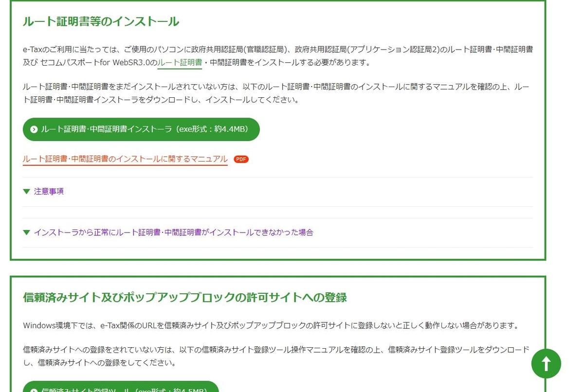Screen dimensions: 584x392
Task: Click the white circle arrow in the green download button
Action: point(33,129)
